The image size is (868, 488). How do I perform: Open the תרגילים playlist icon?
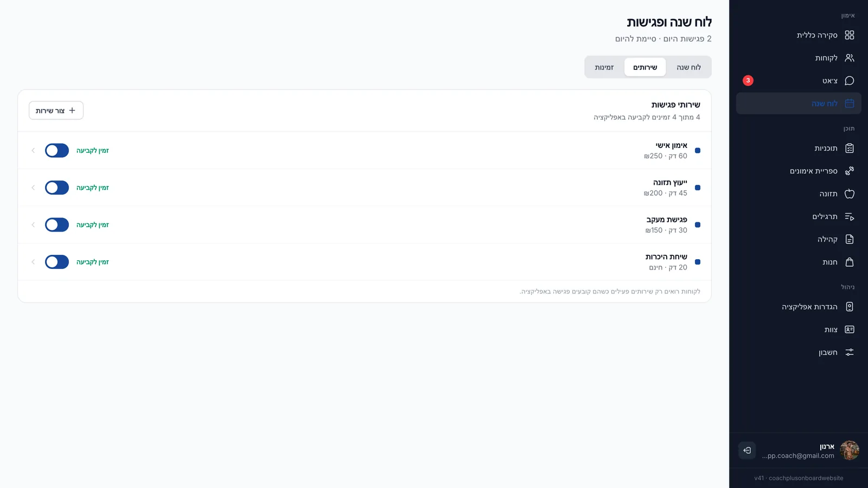coord(850,217)
